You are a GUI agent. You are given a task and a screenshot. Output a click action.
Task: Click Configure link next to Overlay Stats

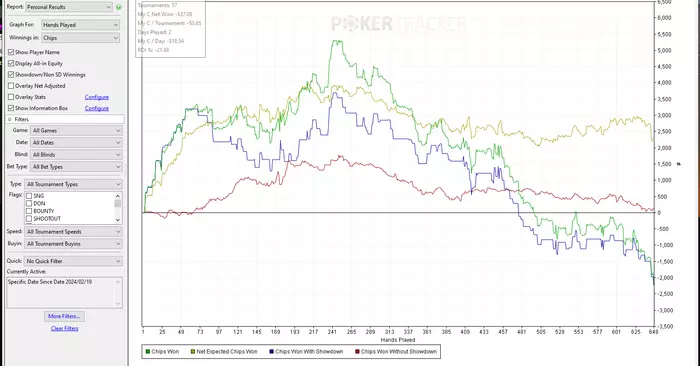97,97
